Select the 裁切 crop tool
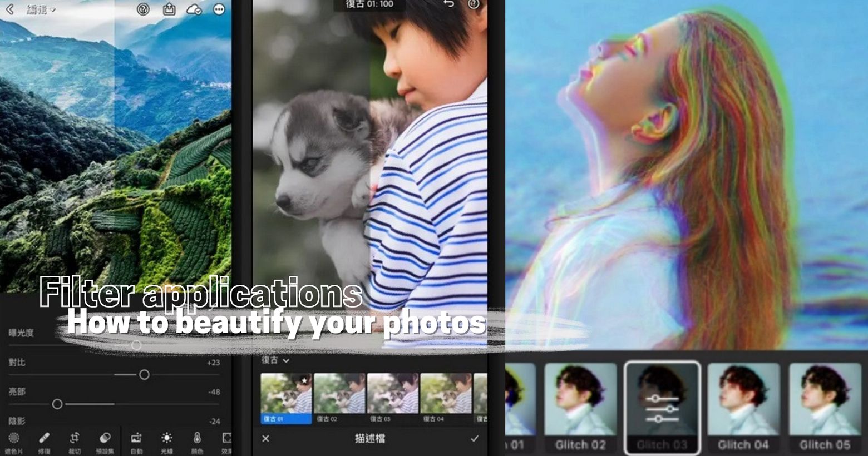 [75, 443]
